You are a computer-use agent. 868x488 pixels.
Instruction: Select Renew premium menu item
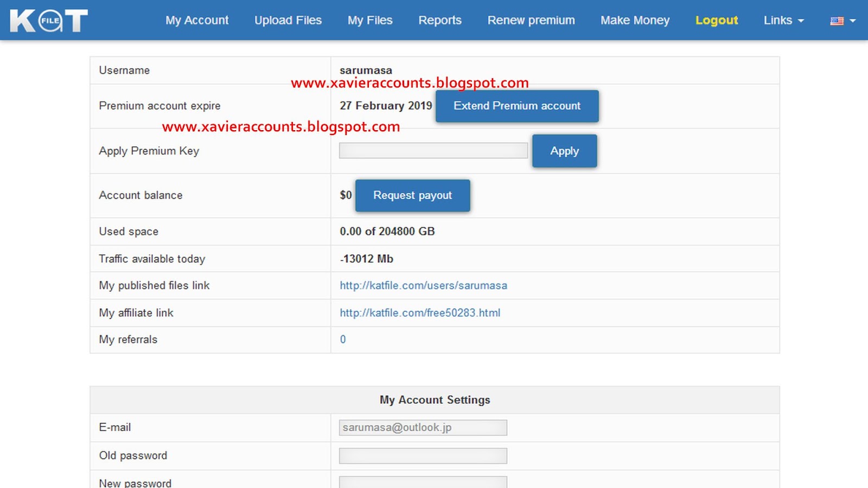[531, 20]
